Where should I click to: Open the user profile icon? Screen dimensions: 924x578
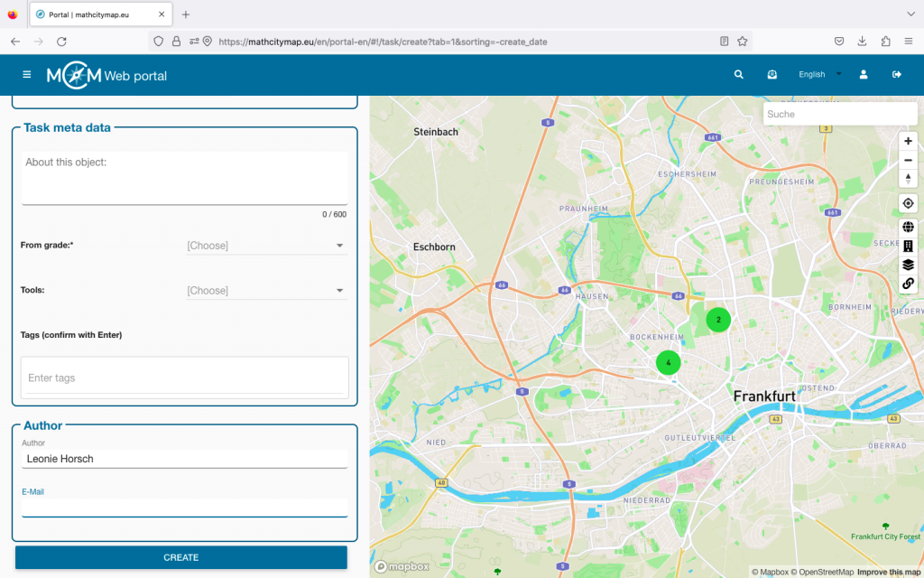(x=864, y=75)
